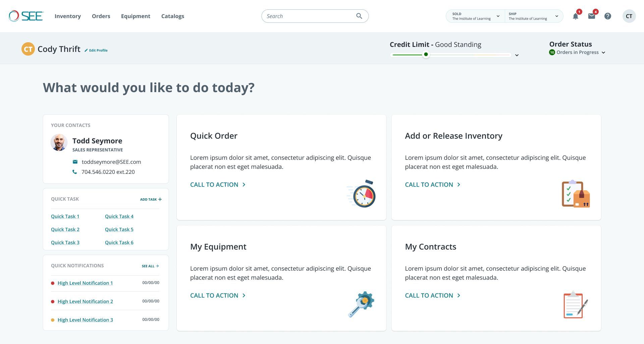Click the Credit Limit slider handle
Image resolution: width=644 pixels, height=344 pixels.
(x=426, y=55)
